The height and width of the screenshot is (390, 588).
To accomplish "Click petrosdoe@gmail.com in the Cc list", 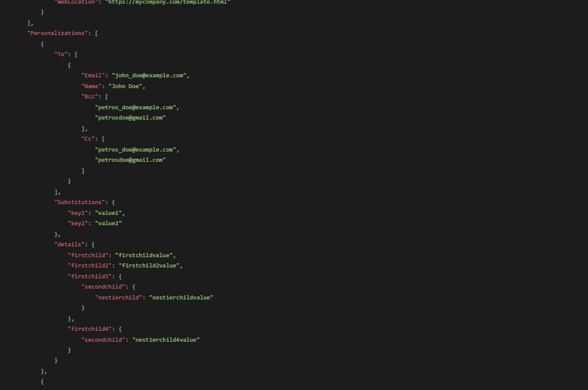I will [130, 160].
